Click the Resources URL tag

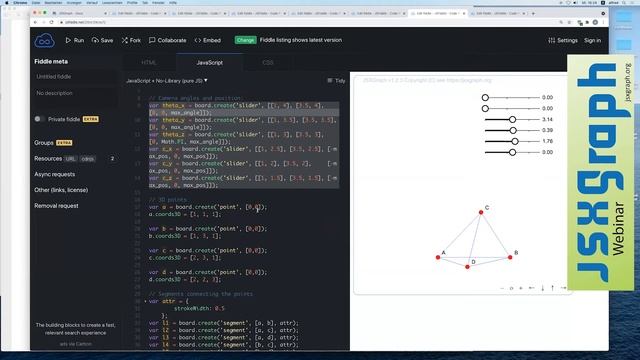70,159
